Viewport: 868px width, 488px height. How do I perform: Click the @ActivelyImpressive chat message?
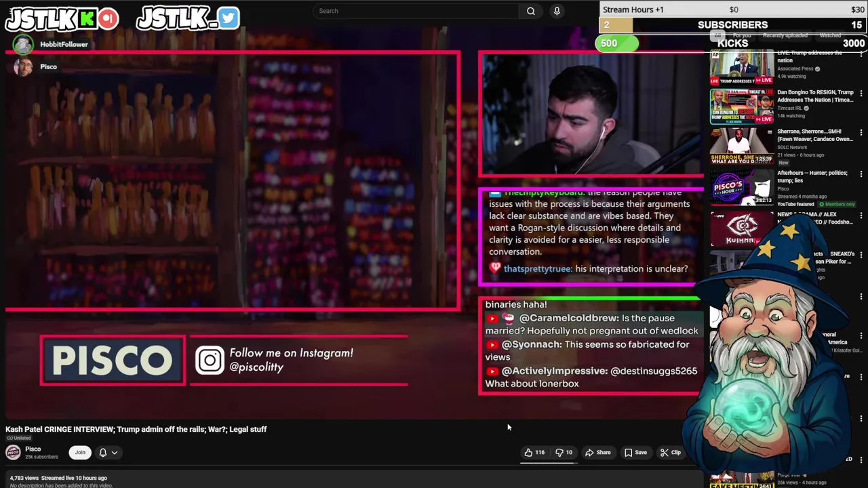click(x=591, y=377)
